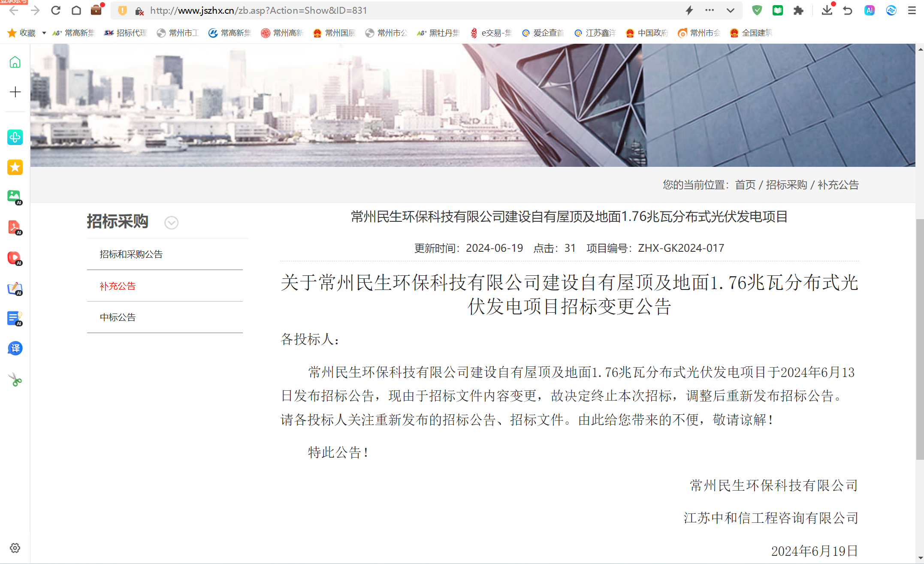Click the lightning speed mode icon

(x=689, y=10)
